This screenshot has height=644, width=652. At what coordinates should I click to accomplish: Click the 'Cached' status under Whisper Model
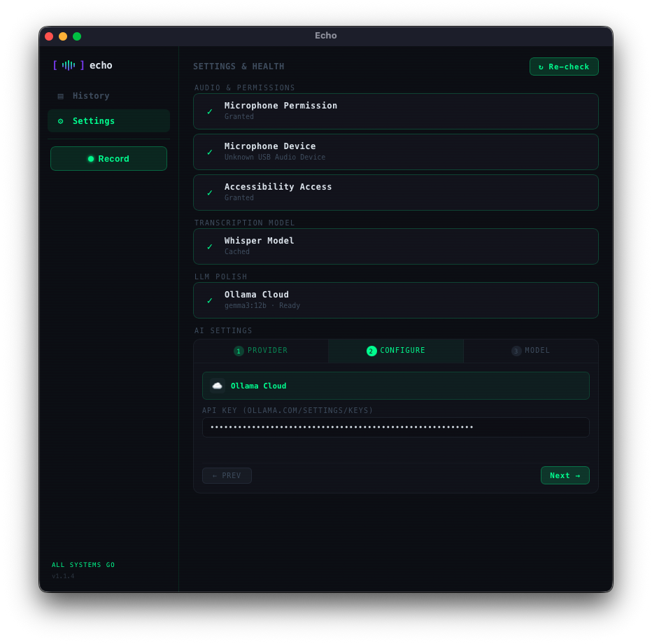237,252
